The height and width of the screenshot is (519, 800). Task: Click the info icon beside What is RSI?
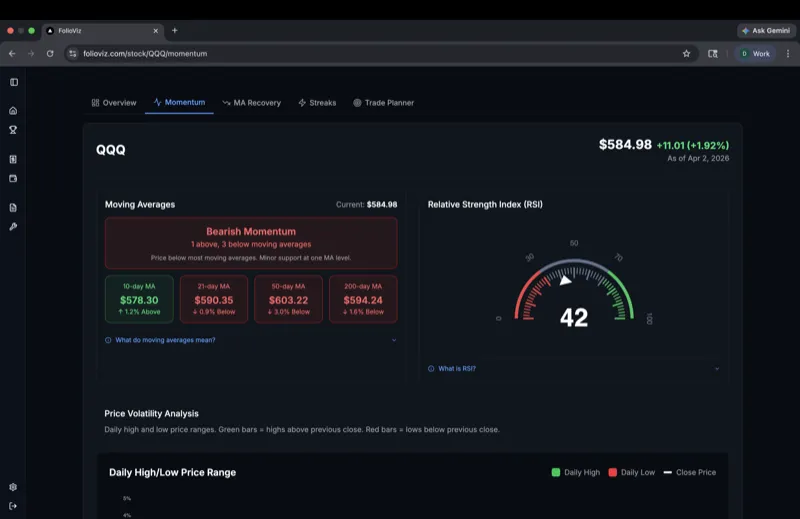431,368
